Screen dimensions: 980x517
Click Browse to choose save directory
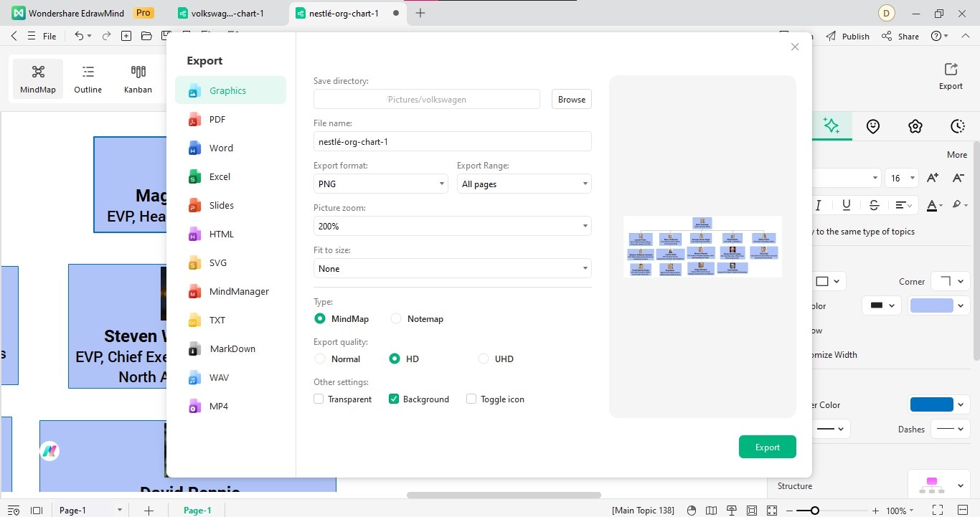pyautogui.click(x=572, y=99)
